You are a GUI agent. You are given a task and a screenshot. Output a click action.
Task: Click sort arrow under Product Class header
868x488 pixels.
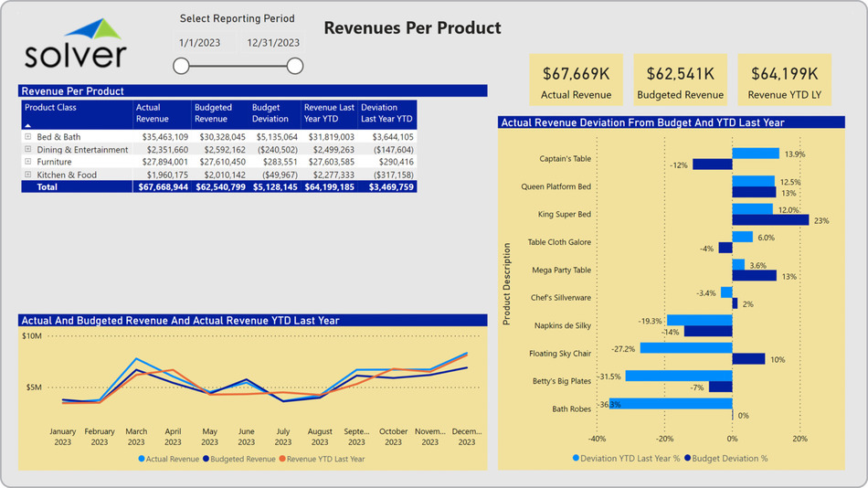[x=27, y=124]
